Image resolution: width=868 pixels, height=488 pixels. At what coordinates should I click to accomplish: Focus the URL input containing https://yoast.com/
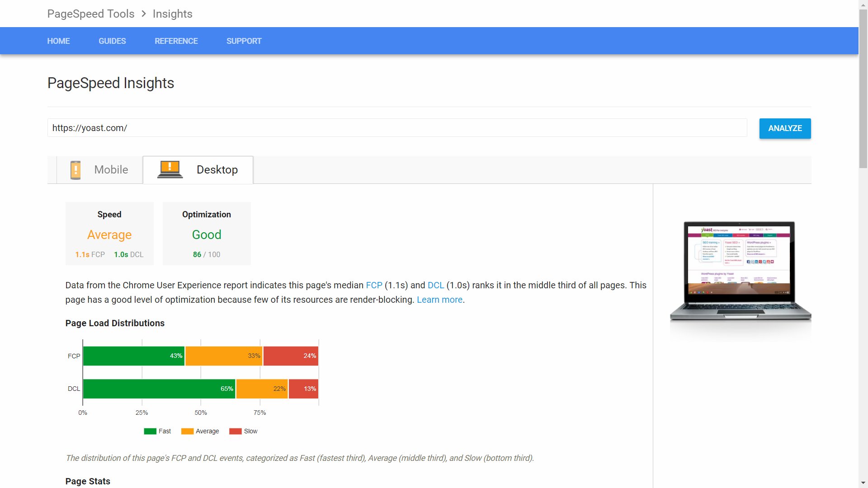point(397,128)
